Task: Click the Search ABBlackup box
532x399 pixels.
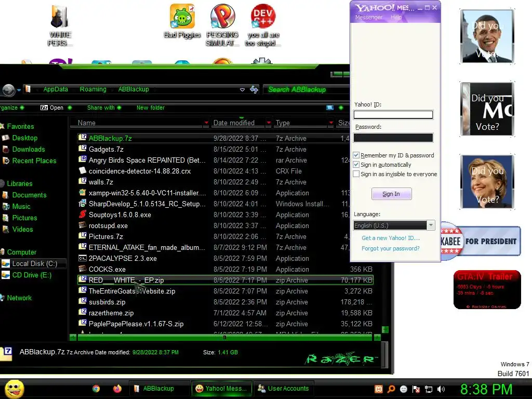Action: click(307, 89)
